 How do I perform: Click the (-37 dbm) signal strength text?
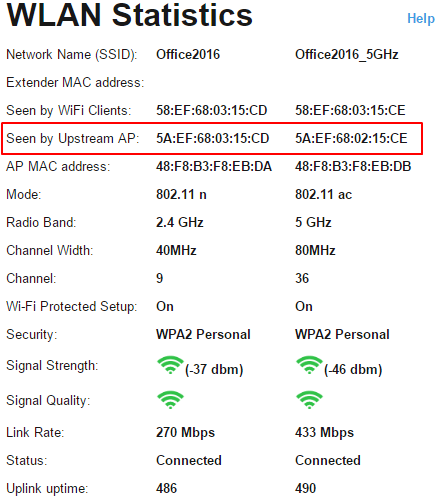214,369
